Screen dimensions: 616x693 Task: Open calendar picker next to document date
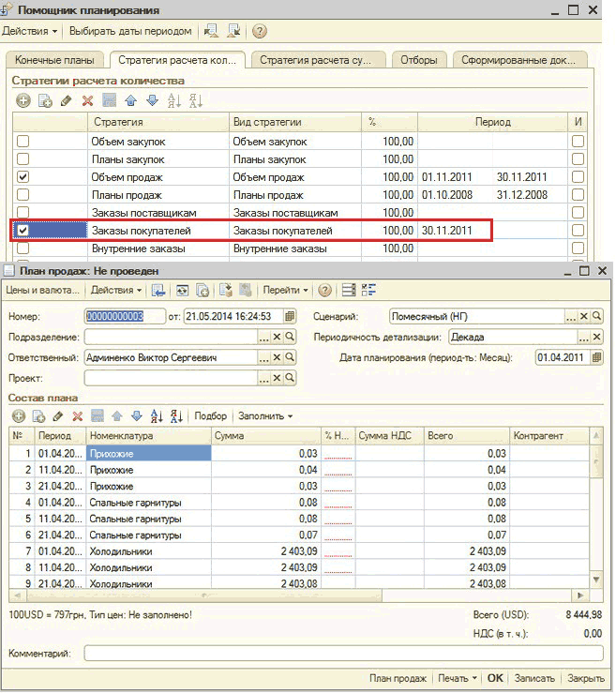(x=290, y=316)
